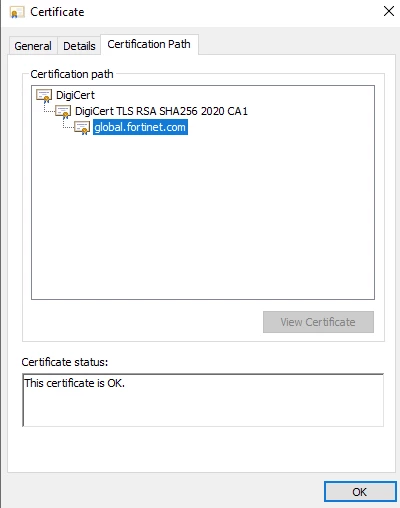Image resolution: width=400 pixels, height=508 pixels.
Task: Select the global.fortinet.com certificate entry
Action: point(140,127)
